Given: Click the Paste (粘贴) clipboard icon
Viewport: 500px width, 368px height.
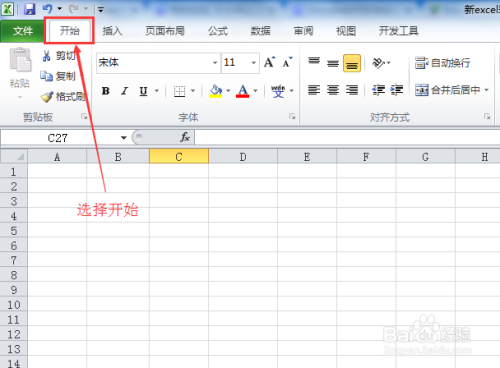Looking at the screenshot, I should [x=20, y=60].
